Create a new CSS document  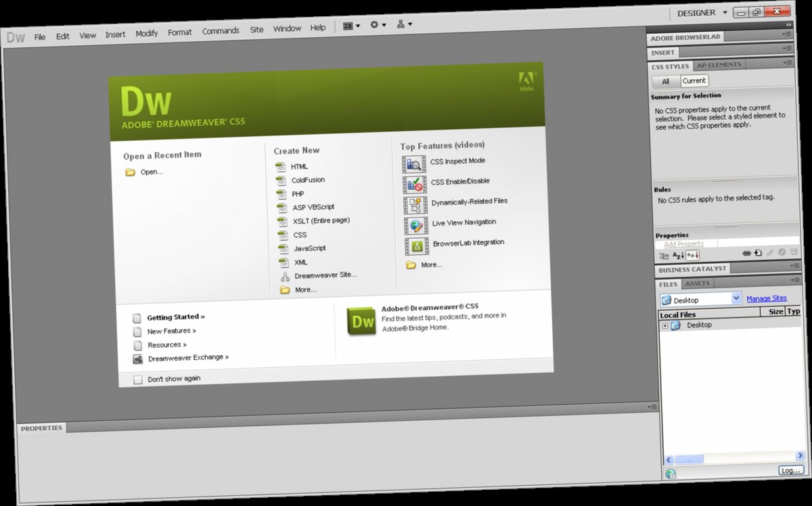[x=300, y=235]
